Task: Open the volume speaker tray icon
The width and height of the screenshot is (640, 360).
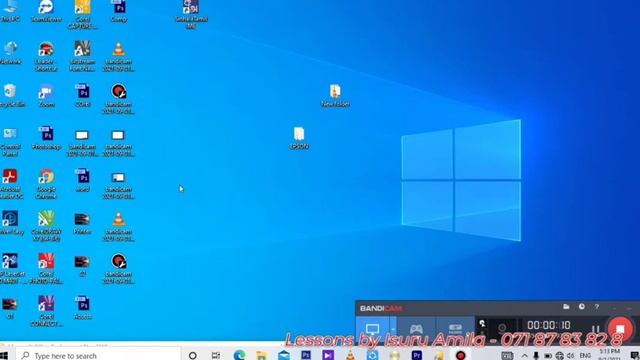Action: [x=571, y=356]
